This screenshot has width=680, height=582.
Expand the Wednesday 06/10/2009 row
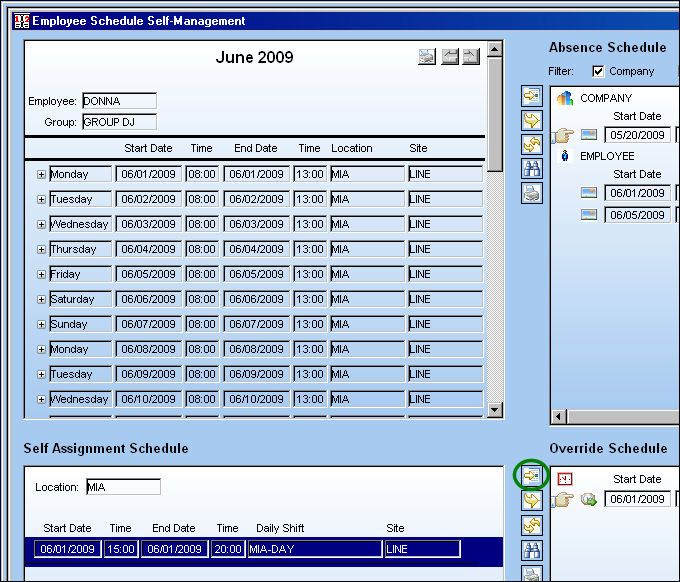41,399
